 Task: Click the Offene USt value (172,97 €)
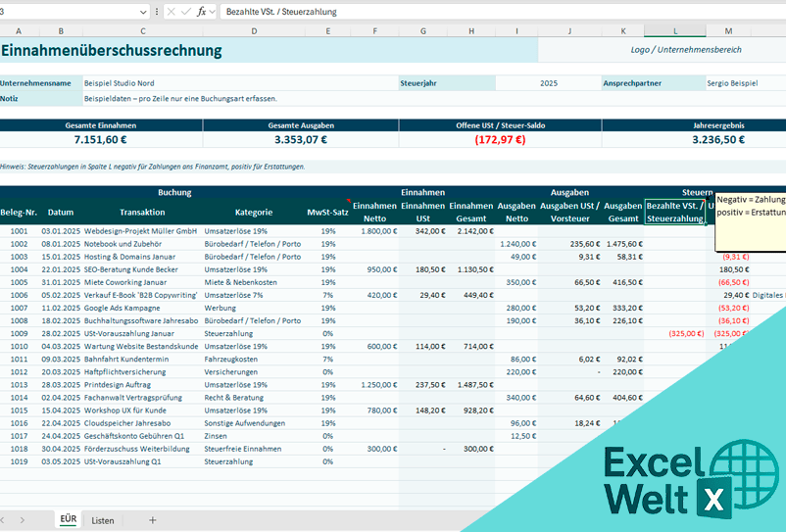pyautogui.click(x=500, y=140)
